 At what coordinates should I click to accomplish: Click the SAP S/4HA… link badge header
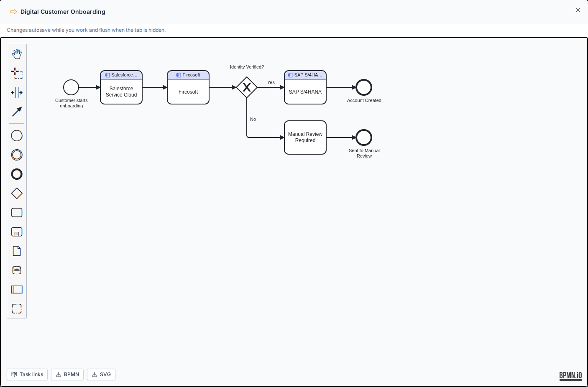(305, 75)
